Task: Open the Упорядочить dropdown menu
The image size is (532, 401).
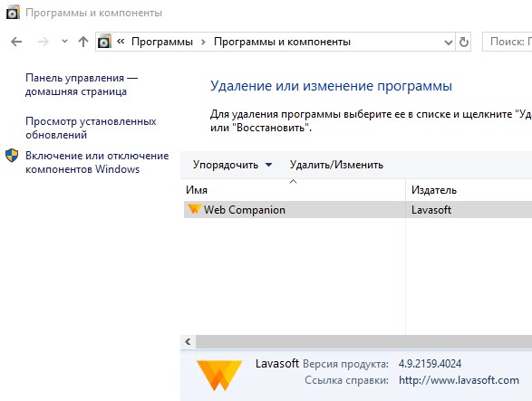Action: [x=232, y=165]
